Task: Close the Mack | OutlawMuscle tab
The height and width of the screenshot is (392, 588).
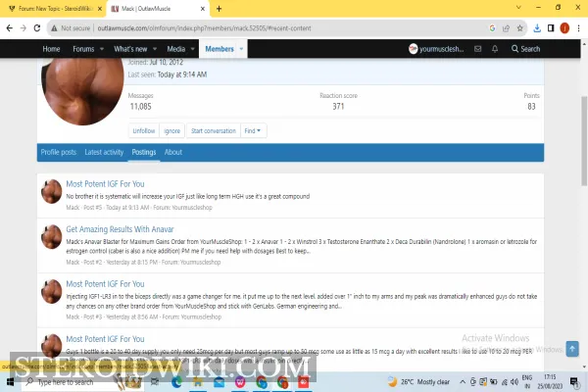Action: tap(203, 9)
